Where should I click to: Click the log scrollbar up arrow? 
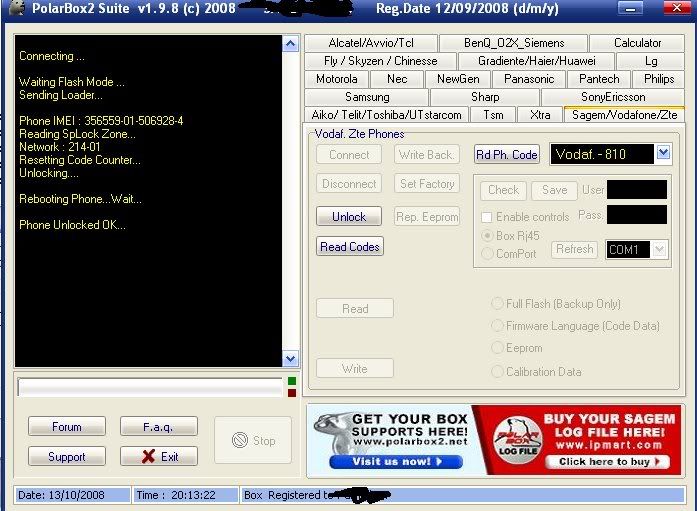coord(290,44)
